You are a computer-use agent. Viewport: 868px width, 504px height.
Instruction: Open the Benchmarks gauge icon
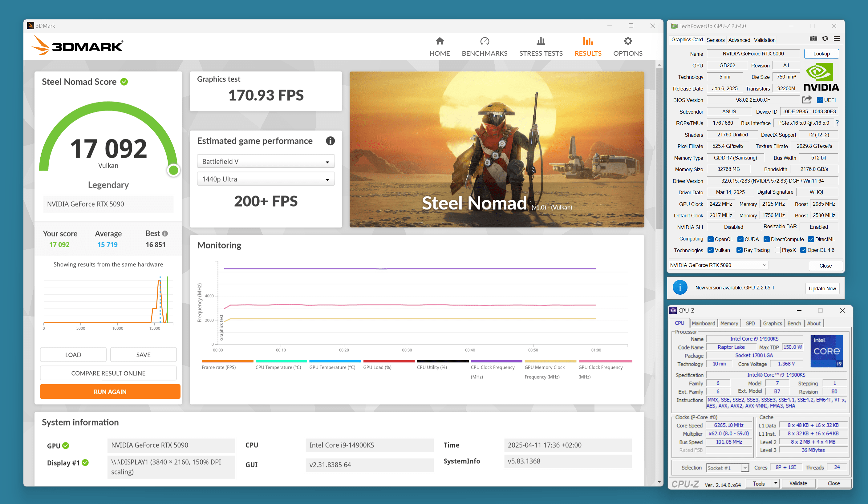pyautogui.click(x=485, y=41)
